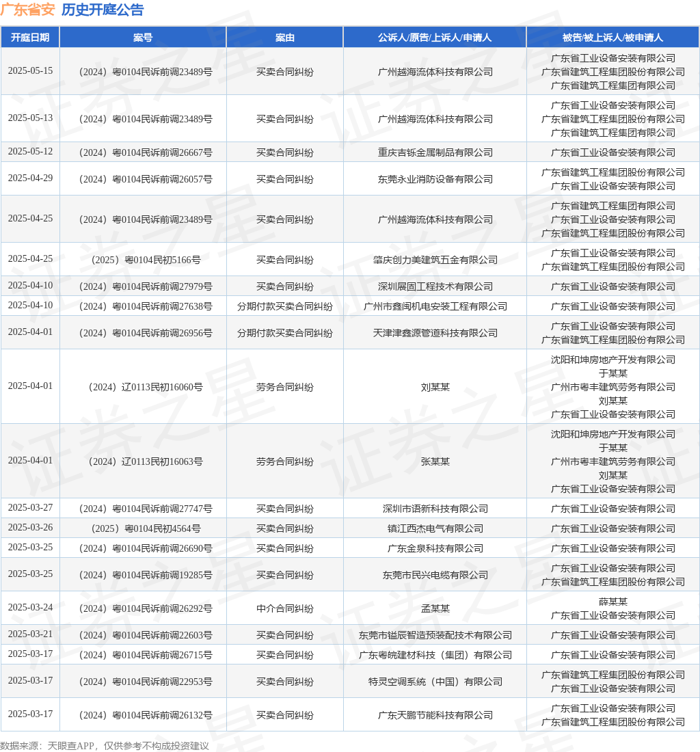700x752 pixels.
Task: Click case number 粤0104民诉前调19285号
Action: 146,575
